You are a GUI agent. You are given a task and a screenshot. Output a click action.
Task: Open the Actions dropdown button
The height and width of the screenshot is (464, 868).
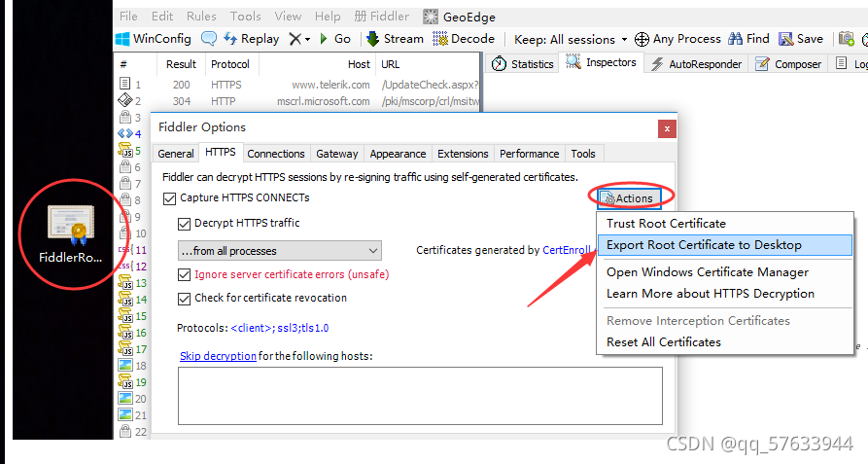(629, 198)
